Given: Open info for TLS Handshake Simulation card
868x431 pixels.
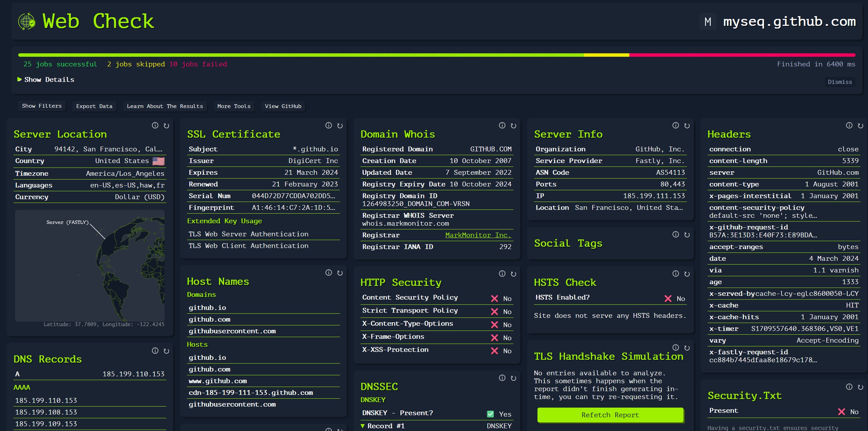Looking at the screenshot, I should [x=676, y=348].
